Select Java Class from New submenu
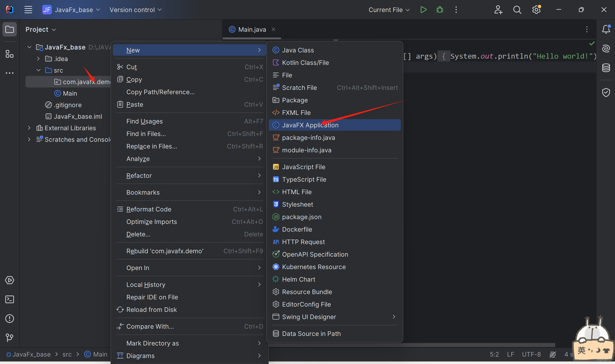The height and width of the screenshot is (364, 615). (299, 50)
